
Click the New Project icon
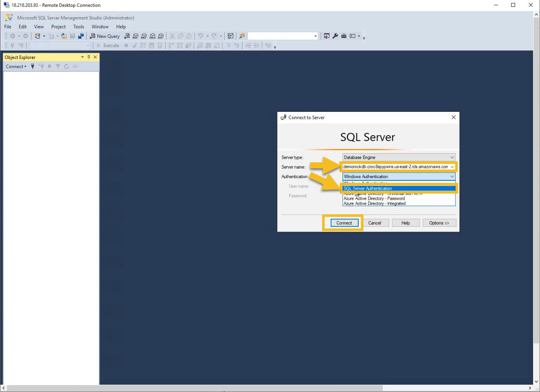[37, 36]
